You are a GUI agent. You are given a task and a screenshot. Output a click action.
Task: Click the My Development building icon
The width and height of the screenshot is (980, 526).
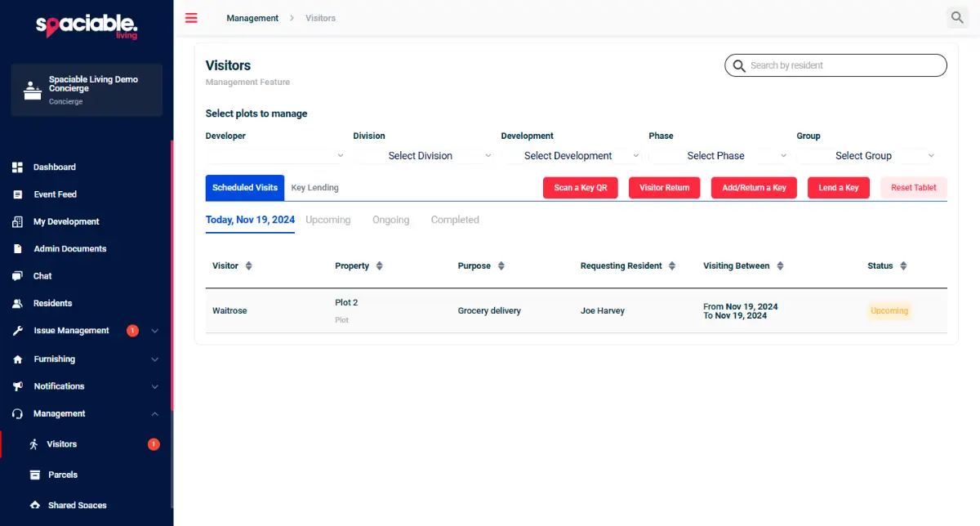(x=17, y=222)
